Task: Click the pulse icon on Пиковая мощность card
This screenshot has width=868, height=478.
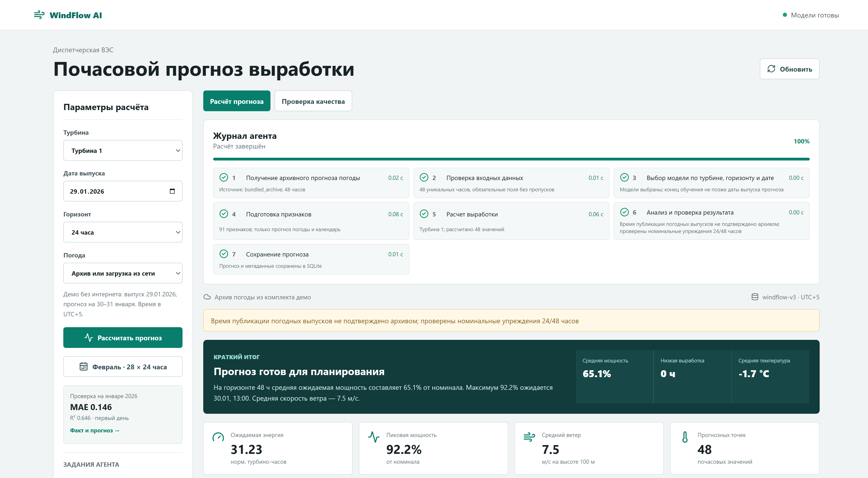Action: (x=374, y=437)
